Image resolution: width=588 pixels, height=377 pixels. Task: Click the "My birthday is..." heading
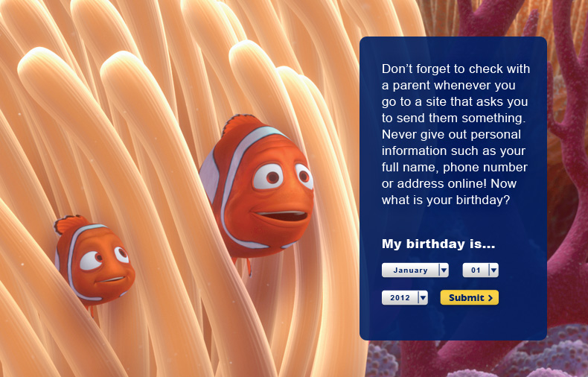click(438, 244)
